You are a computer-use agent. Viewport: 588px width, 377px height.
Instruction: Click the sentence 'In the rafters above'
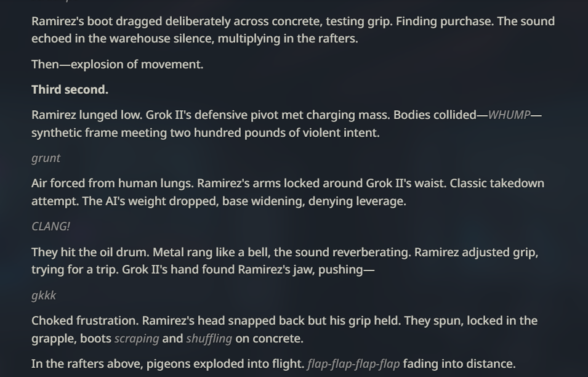click(x=273, y=364)
